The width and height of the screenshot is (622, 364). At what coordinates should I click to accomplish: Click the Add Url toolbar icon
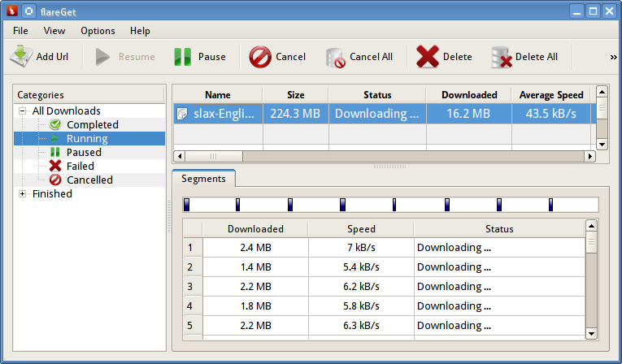(21, 57)
